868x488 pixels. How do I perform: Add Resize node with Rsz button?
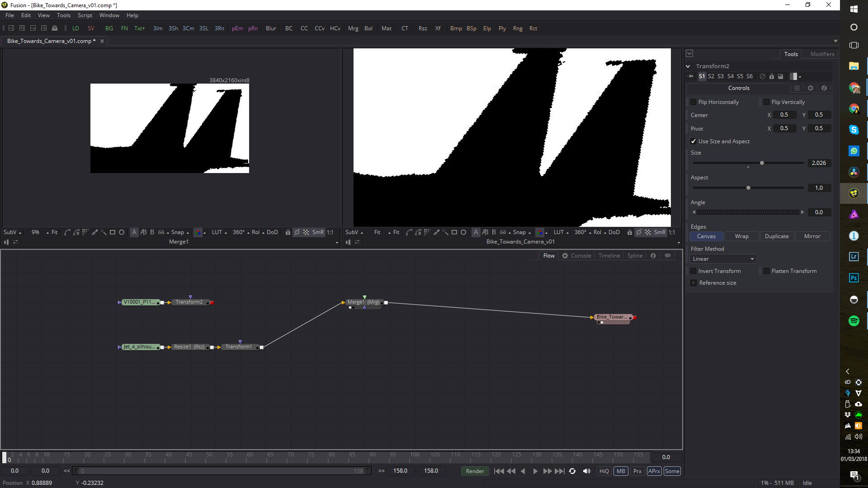click(x=423, y=28)
